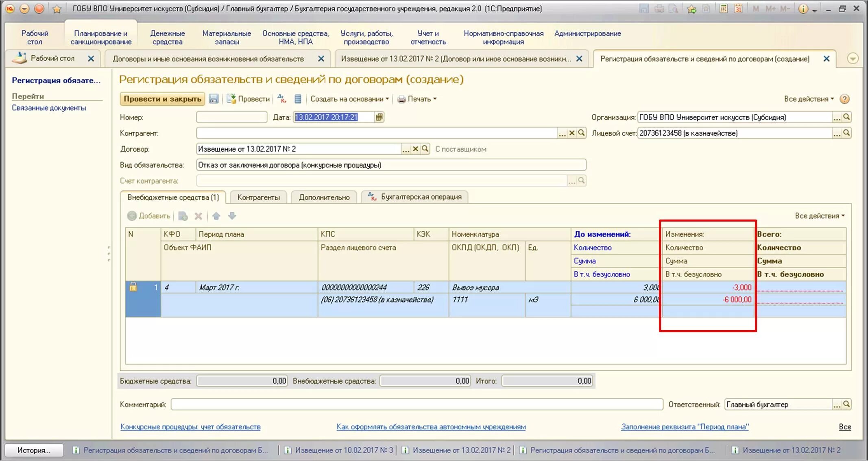Switch to the Бухгалтерская операция tab
The width and height of the screenshot is (868, 461).
point(415,197)
